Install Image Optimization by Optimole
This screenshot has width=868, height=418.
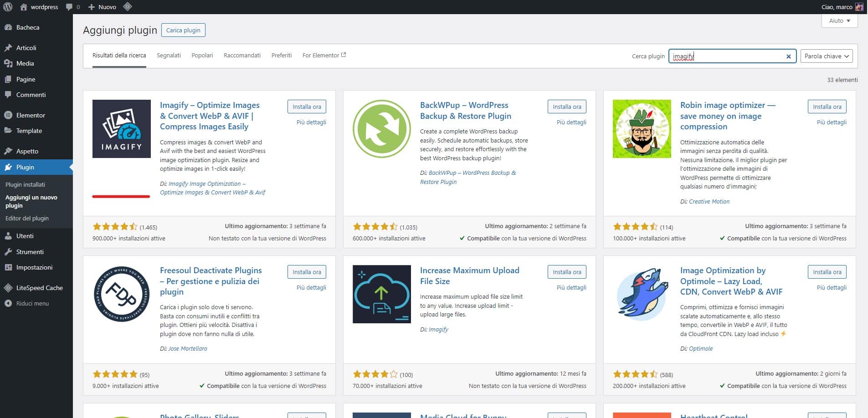tap(827, 272)
